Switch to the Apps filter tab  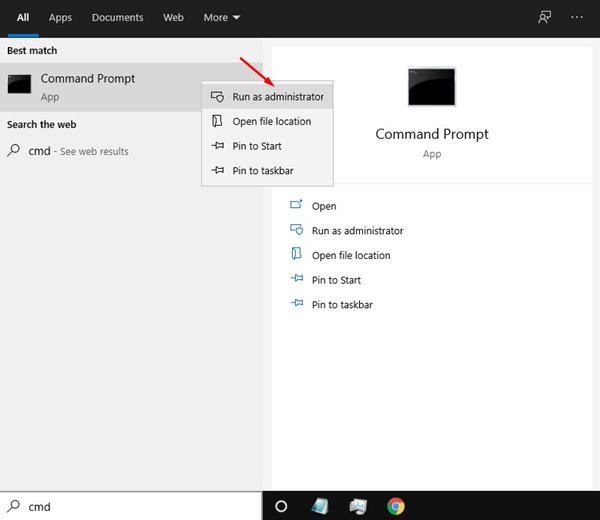[x=60, y=17]
